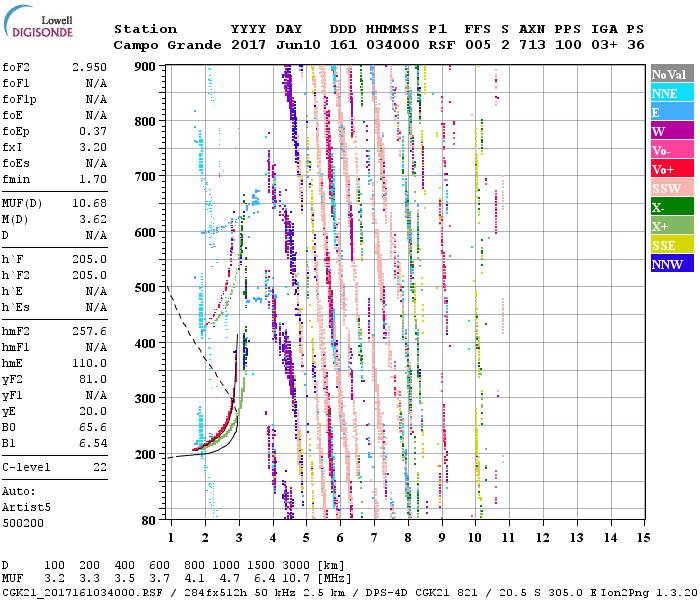
Task: Click the RSF program value
Action: [x=442, y=45]
